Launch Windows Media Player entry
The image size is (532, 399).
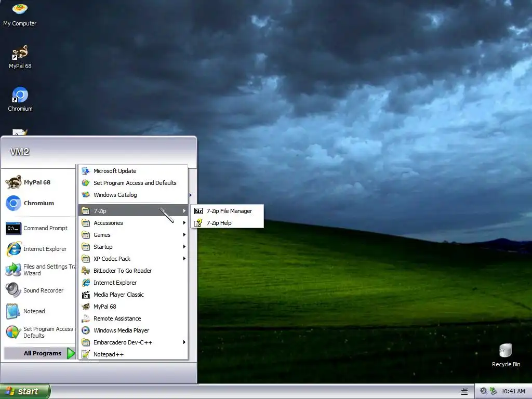click(x=133, y=330)
